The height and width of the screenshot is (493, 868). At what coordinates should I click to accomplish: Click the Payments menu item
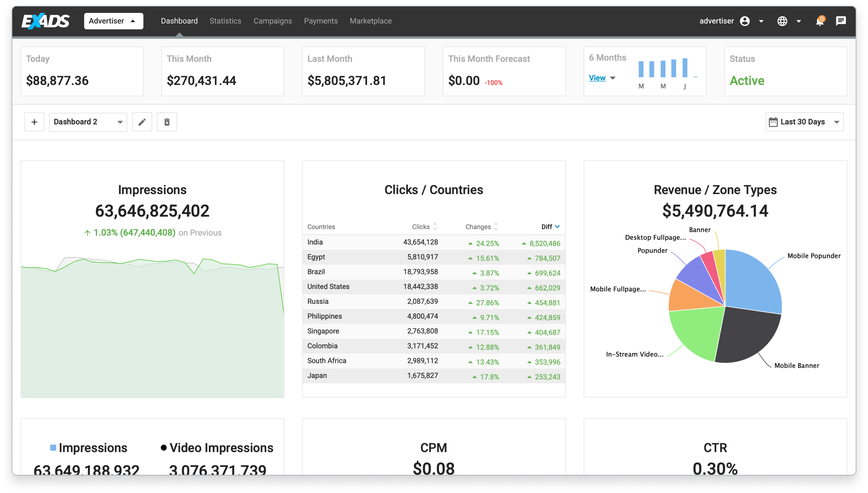coord(321,20)
